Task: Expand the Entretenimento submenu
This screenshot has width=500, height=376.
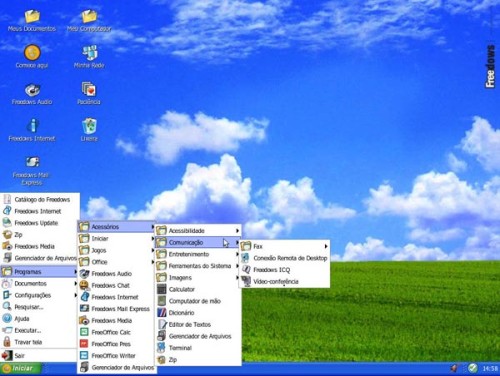Action: (x=198, y=254)
